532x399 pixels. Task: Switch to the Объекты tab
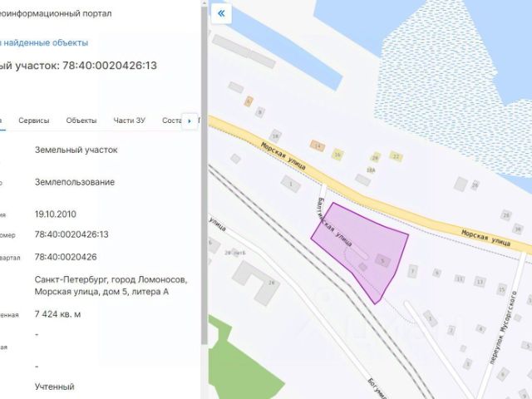coord(81,121)
